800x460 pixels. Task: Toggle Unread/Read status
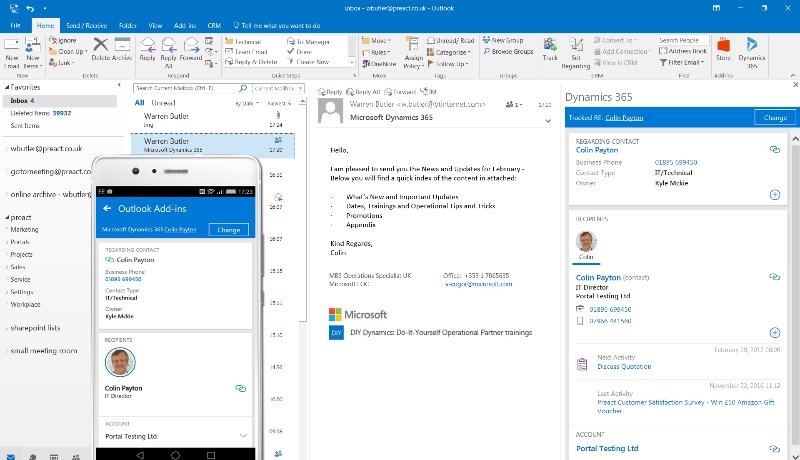[x=451, y=40]
